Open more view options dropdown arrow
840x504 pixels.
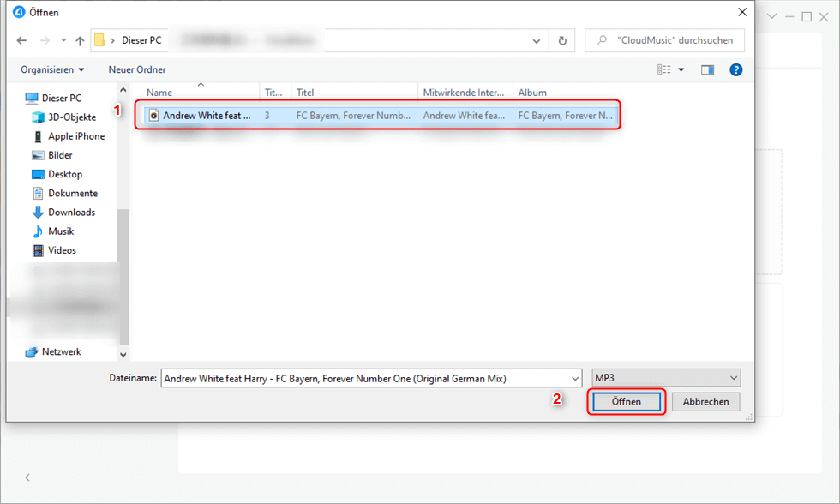pyautogui.click(x=681, y=69)
